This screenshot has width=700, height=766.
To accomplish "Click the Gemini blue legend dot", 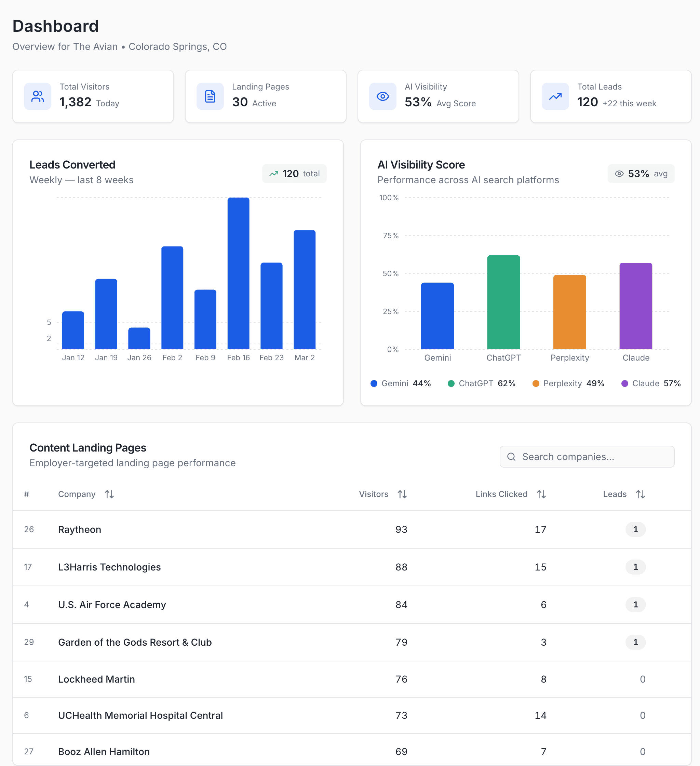I will coord(374,384).
